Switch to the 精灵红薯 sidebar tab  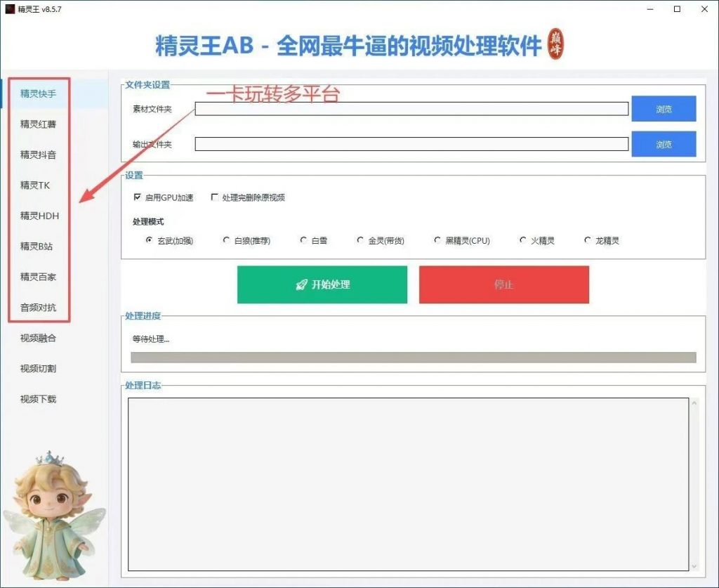click(x=38, y=124)
